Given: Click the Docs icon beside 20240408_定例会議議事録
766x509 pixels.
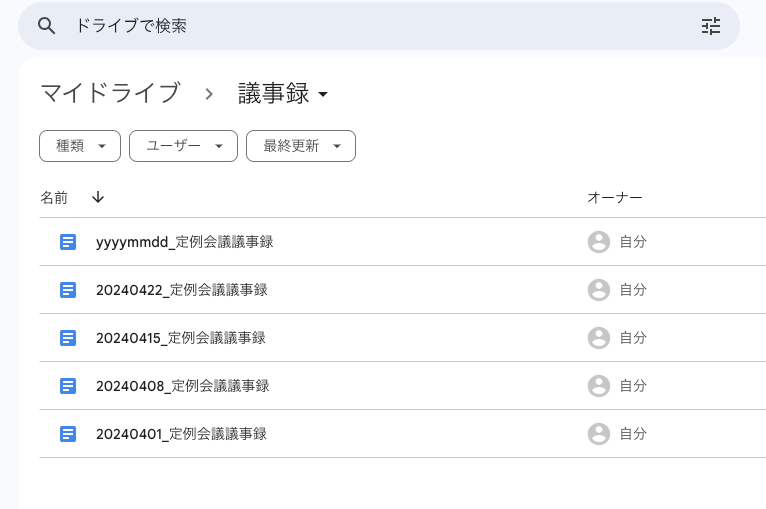Looking at the screenshot, I should tap(68, 386).
